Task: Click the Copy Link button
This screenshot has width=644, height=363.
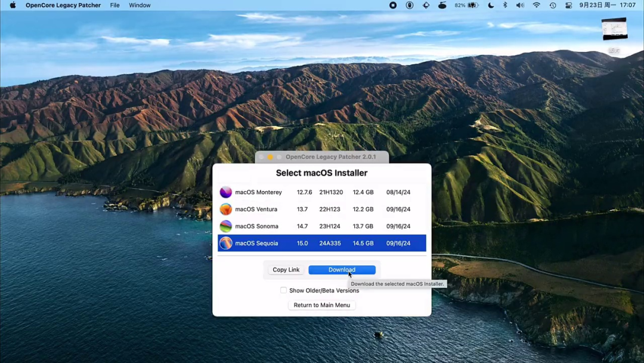Action: 286,270
